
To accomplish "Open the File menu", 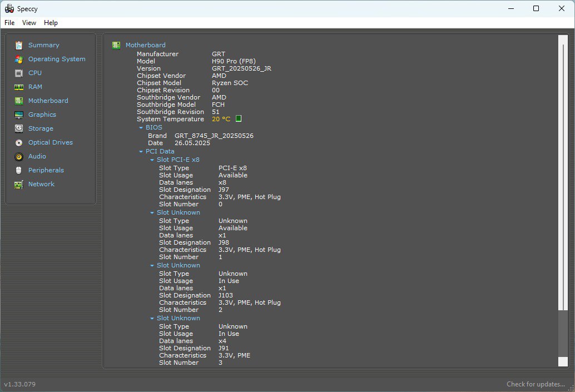I will (x=9, y=23).
